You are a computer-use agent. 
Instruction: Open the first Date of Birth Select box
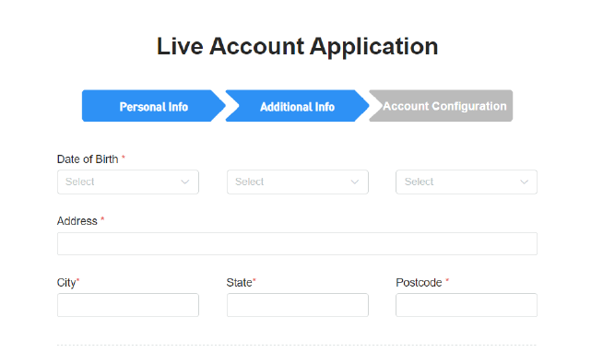(128, 182)
